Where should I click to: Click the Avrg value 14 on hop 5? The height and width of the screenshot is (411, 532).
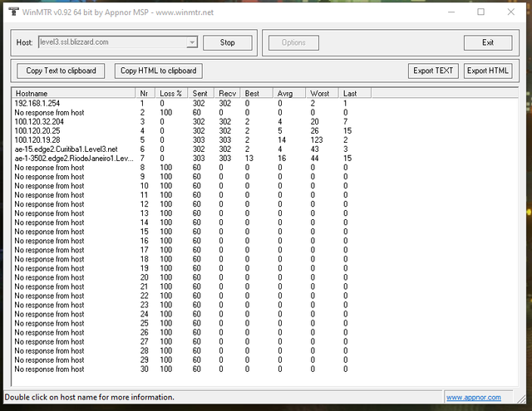click(x=282, y=140)
